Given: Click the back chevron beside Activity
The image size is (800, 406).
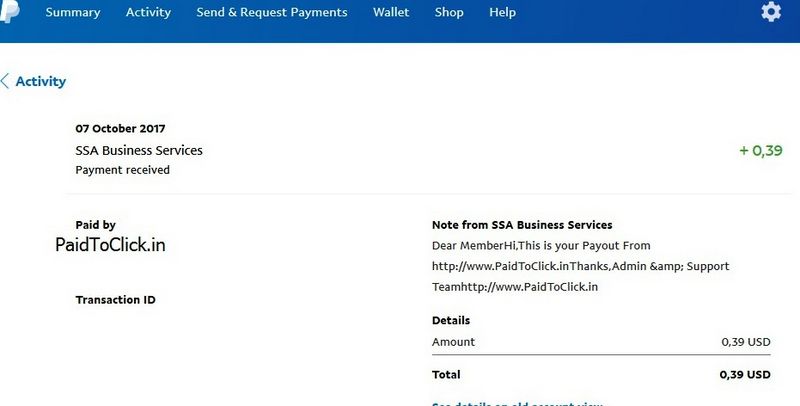Looking at the screenshot, I should (x=5, y=81).
